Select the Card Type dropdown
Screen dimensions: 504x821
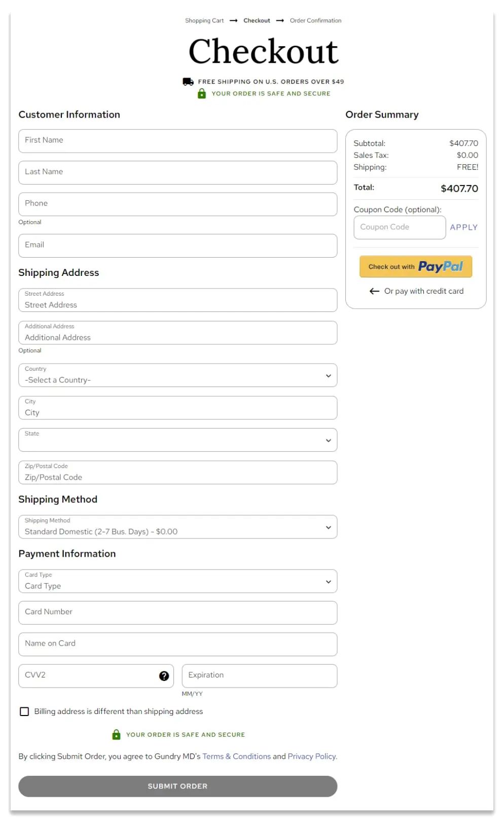tap(178, 581)
